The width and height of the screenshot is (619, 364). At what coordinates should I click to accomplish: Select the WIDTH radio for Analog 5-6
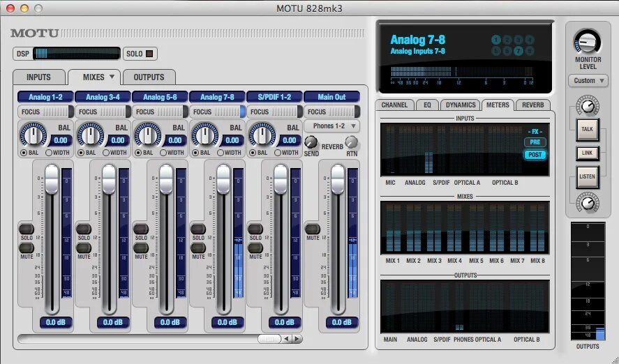click(x=163, y=153)
